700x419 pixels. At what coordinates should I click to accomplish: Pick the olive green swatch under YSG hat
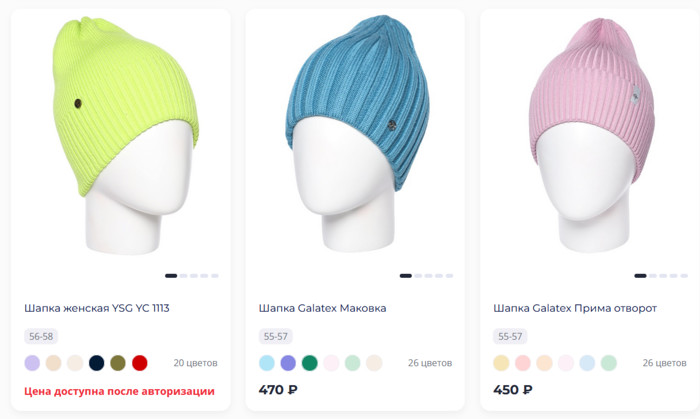118,363
